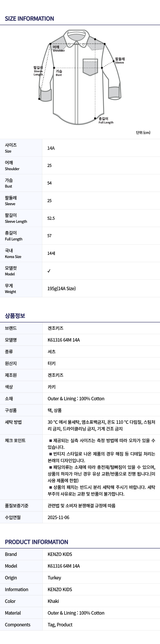Click the model name K61316 64M 14A in the 모델명 row
This screenshot has height=644, width=160.
(64, 340)
